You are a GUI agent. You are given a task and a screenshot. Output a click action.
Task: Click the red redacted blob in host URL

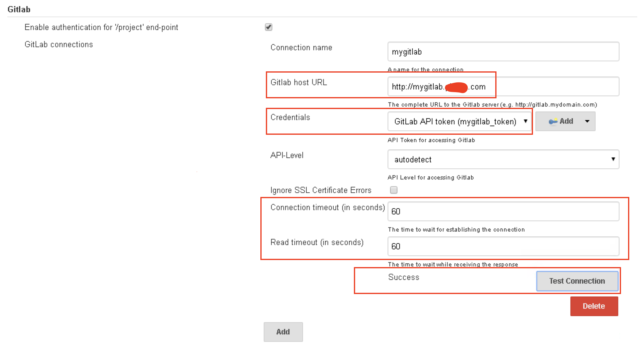(456, 87)
